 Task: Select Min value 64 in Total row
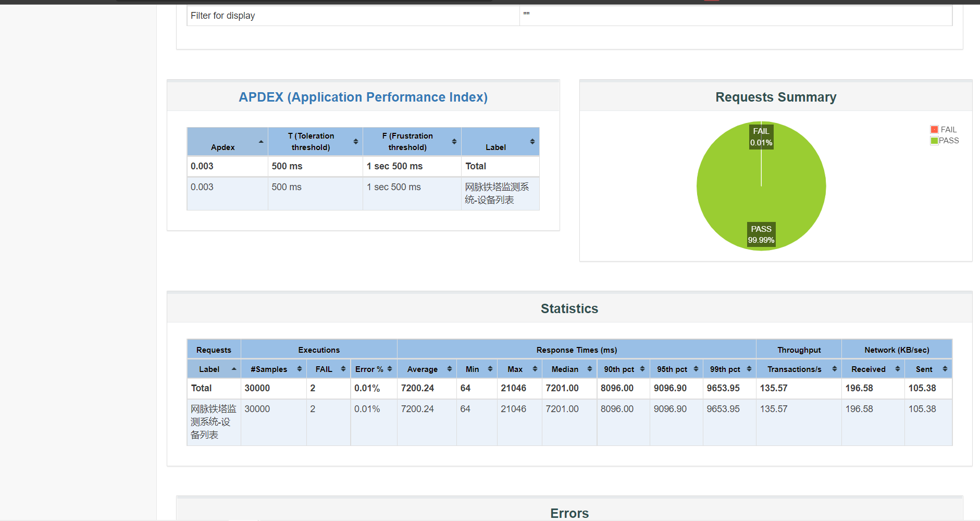[x=465, y=388]
